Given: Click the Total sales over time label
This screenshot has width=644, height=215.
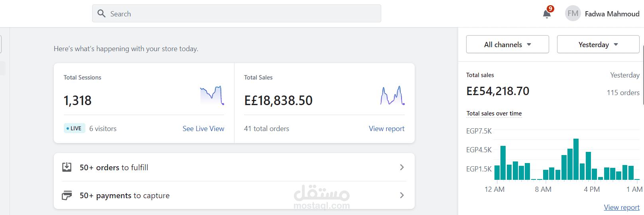Looking at the screenshot, I should (x=494, y=113).
